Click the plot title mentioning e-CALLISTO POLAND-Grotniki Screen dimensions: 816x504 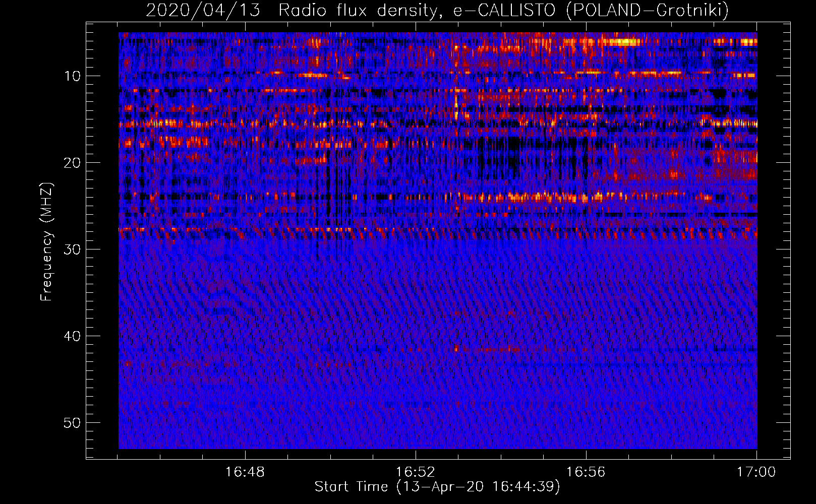coord(437,10)
